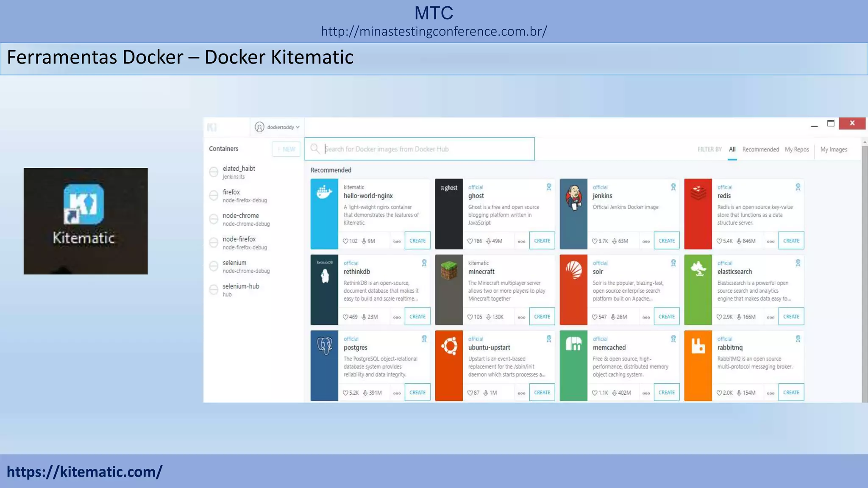The image size is (868, 488).
Task: Click the official badge icon on rethinkdb
Action: [424, 263]
